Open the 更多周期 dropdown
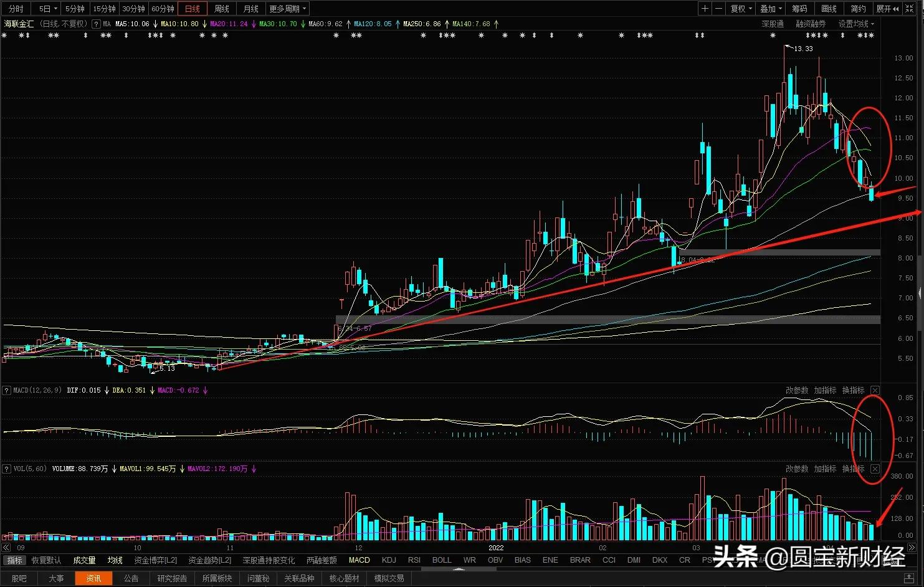 click(287, 9)
